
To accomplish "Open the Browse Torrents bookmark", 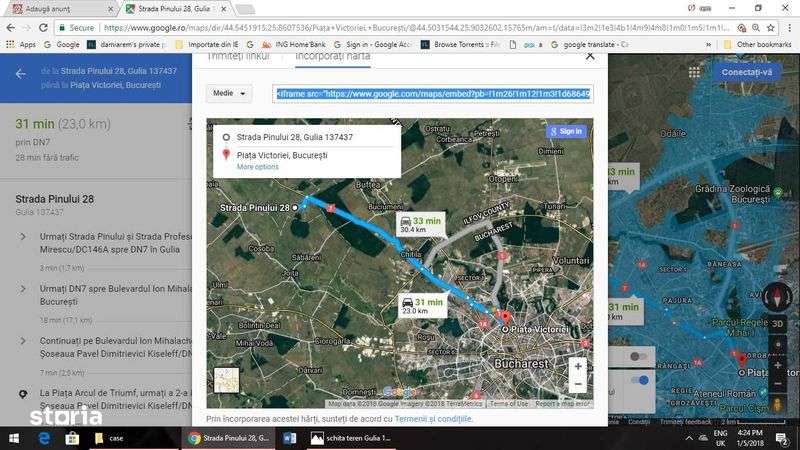I will [x=460, y=45].
